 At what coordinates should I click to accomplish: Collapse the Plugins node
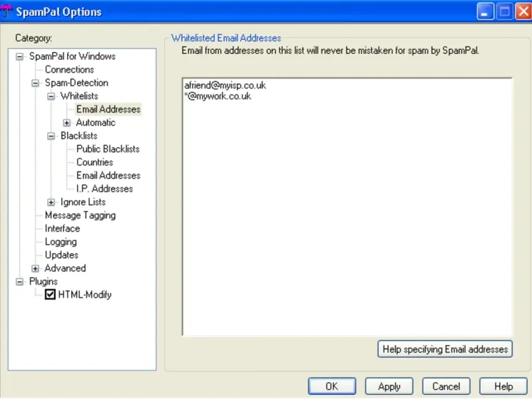click(20, 282)
